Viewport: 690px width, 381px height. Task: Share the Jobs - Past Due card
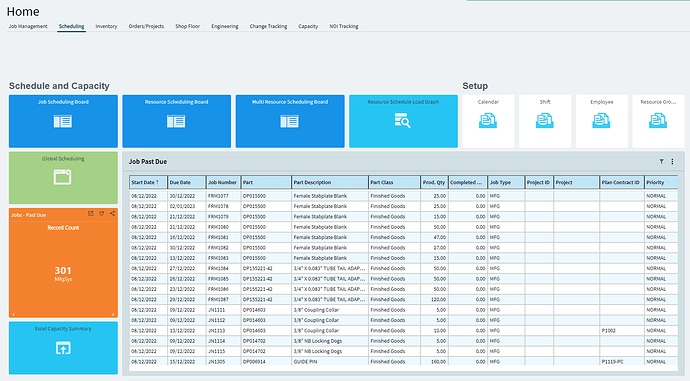point(113,213)
